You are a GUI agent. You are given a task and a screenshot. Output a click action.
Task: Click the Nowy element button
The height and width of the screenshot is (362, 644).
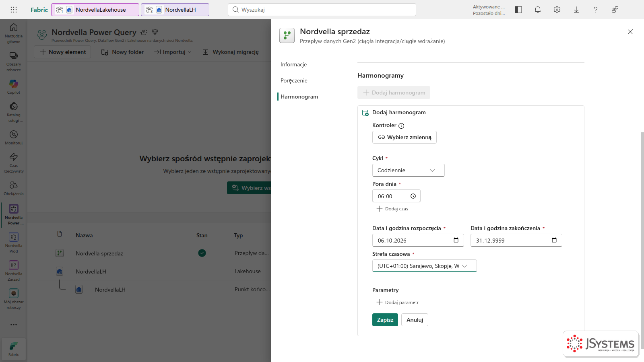click(62, 52)
